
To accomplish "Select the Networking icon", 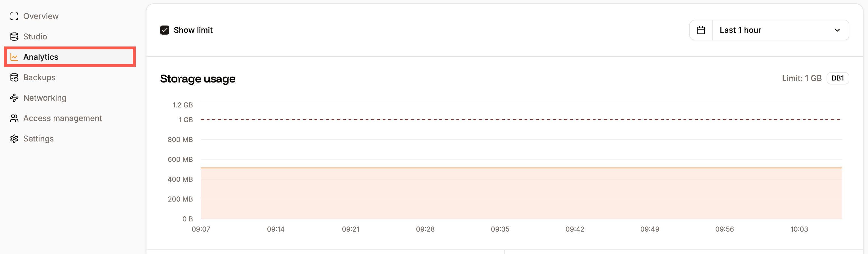I will tap(14, 98).
